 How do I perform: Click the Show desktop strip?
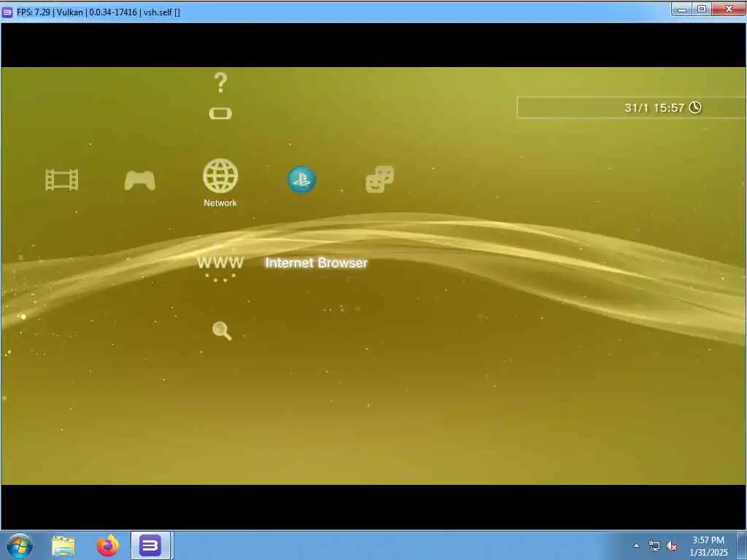pyautogui.click(x=742, y=545)
